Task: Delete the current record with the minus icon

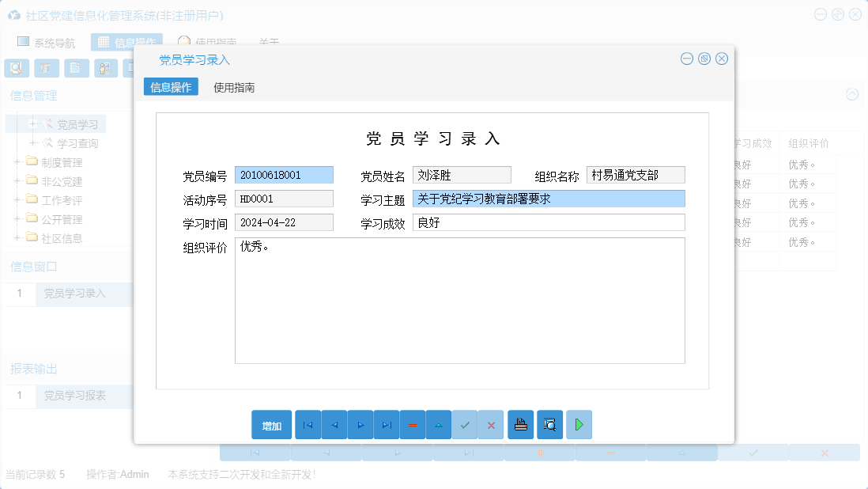Action: point(412,425)
